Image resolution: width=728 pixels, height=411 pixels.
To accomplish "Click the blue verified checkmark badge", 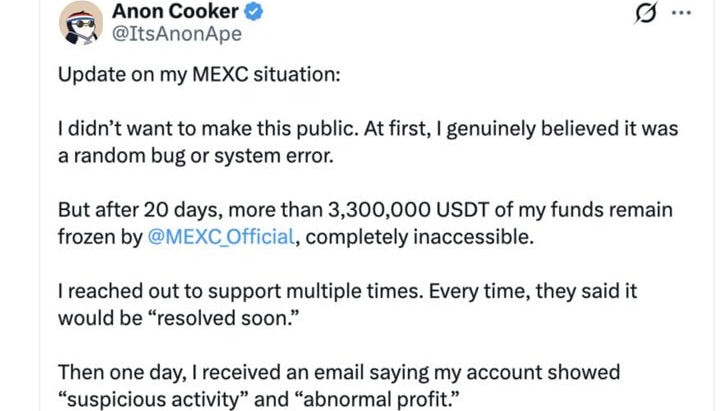I will point(254,11).
